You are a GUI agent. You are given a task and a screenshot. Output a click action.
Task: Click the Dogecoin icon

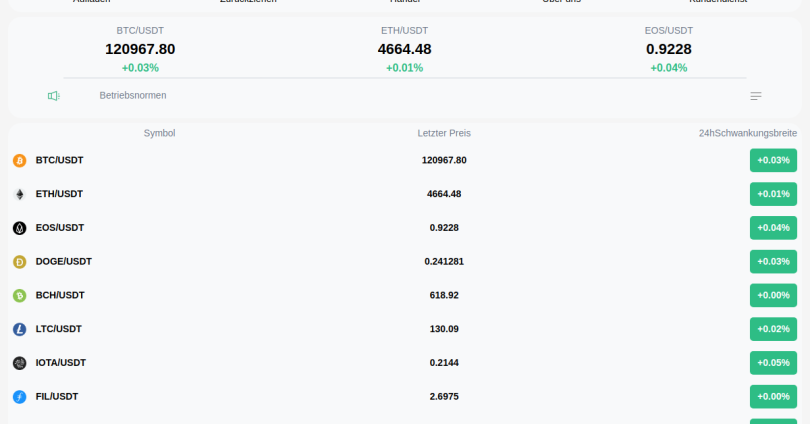tap(19, 262)
